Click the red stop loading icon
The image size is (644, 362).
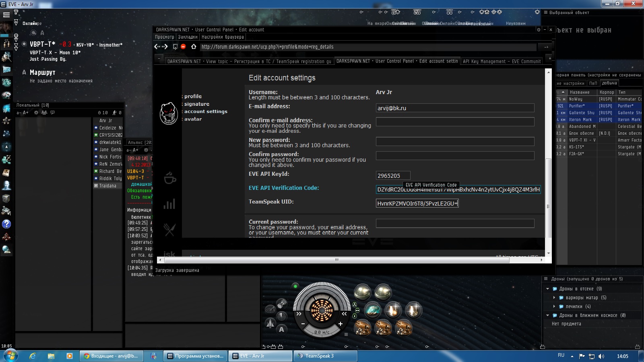coord(183,47)
